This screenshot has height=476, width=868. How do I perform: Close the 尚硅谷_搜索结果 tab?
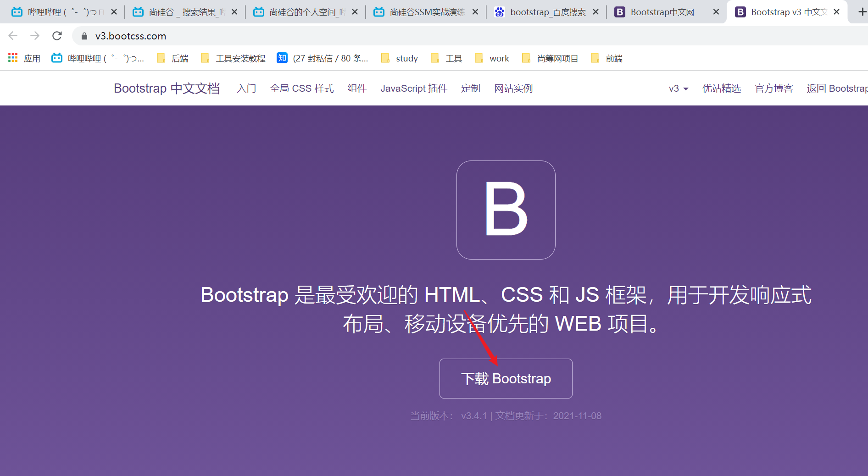tap(234, 12)
